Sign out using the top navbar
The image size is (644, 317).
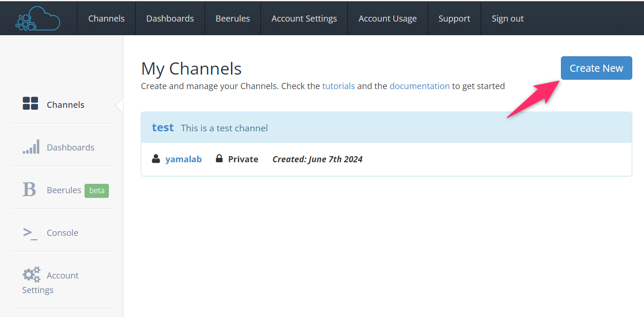tap(508, 19)
